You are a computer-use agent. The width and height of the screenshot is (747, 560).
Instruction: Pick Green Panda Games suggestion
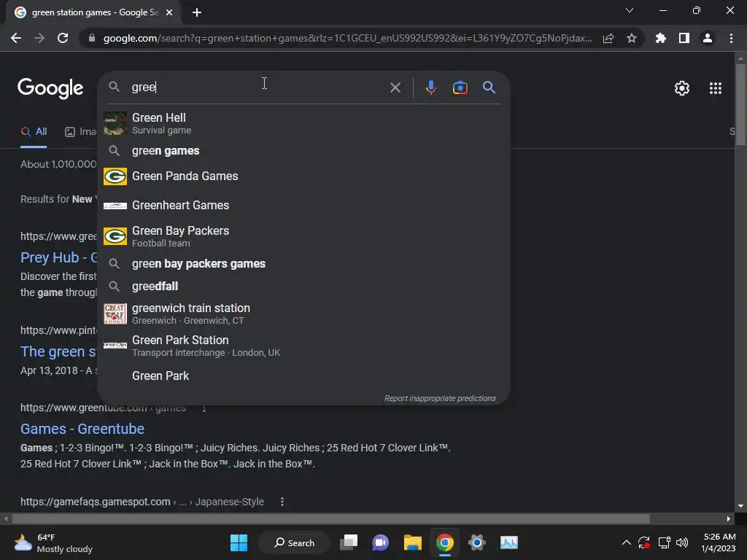point(304,176)
